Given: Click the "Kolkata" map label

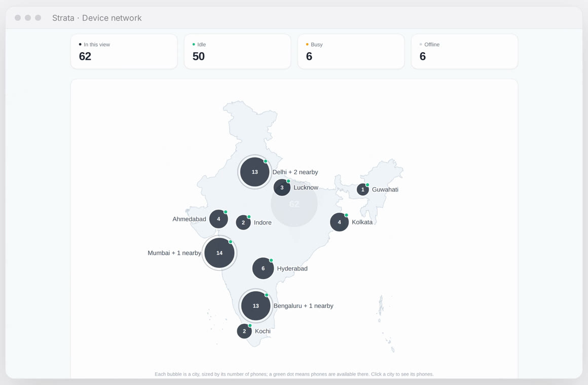Looking at the screenshot, I should pos(362,222).
